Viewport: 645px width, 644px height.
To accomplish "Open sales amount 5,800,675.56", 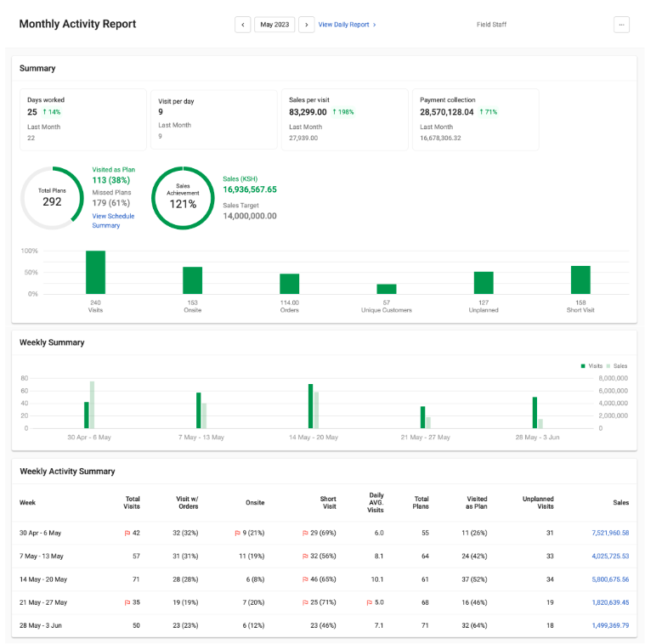I will tap(610, 579).
